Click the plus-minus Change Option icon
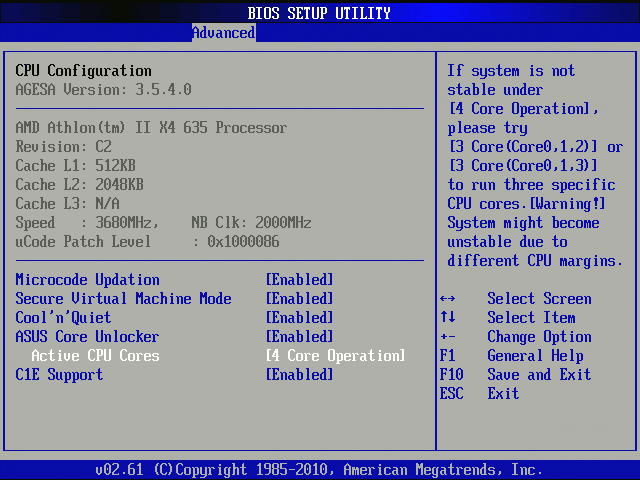Screen dimensions: 640x480 (x=448, y=337)
